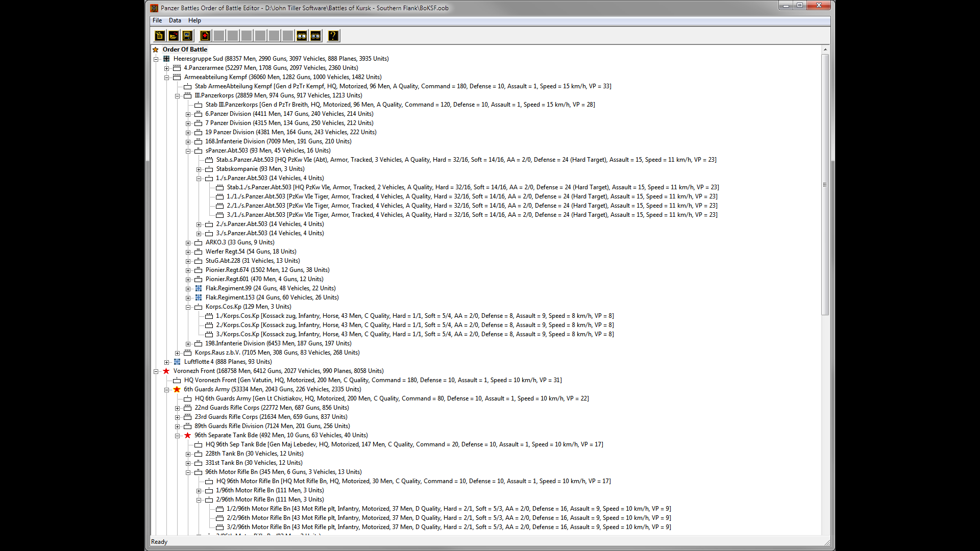Click the second binoculars Find Next icon
Screen dimensions: 980x551
[x=315, y=36]
